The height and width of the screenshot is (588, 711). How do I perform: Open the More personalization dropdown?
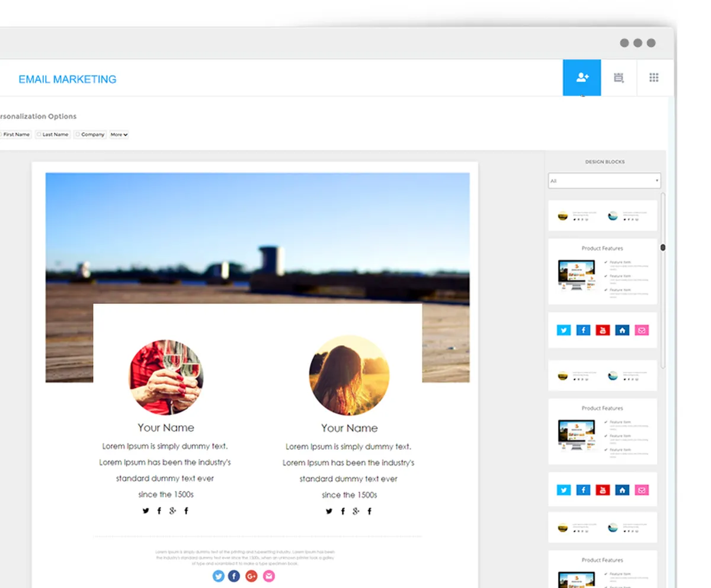(x=119, y=134)
